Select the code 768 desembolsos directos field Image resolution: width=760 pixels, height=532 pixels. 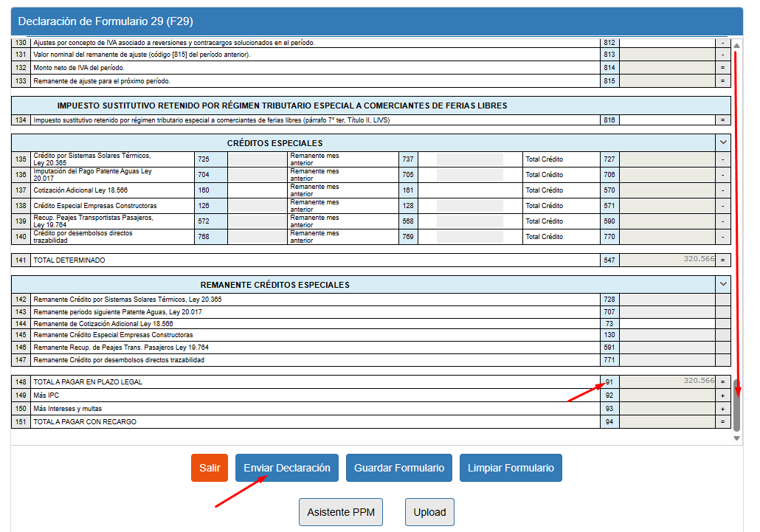point(258,236)
